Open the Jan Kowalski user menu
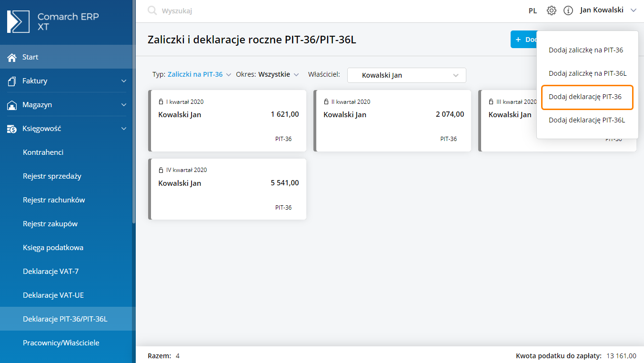Screen dimensions: 644x363 tap(607, 10)
